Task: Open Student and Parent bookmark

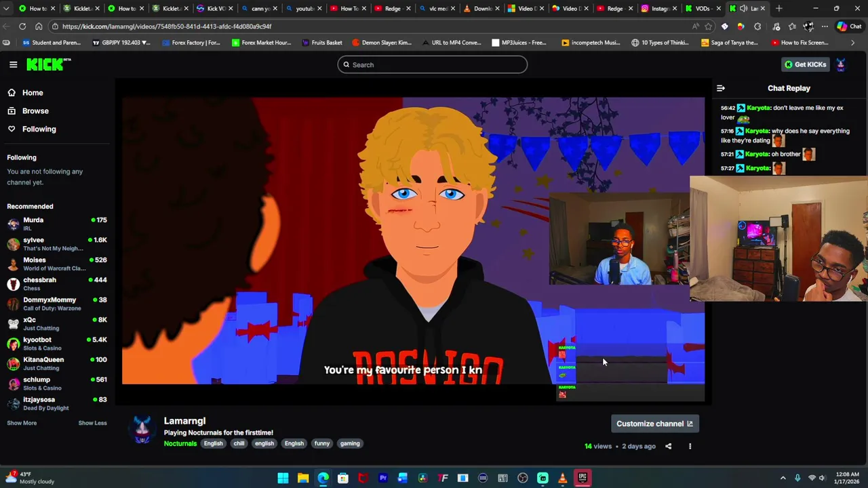Action: click(x=52, y=43)
